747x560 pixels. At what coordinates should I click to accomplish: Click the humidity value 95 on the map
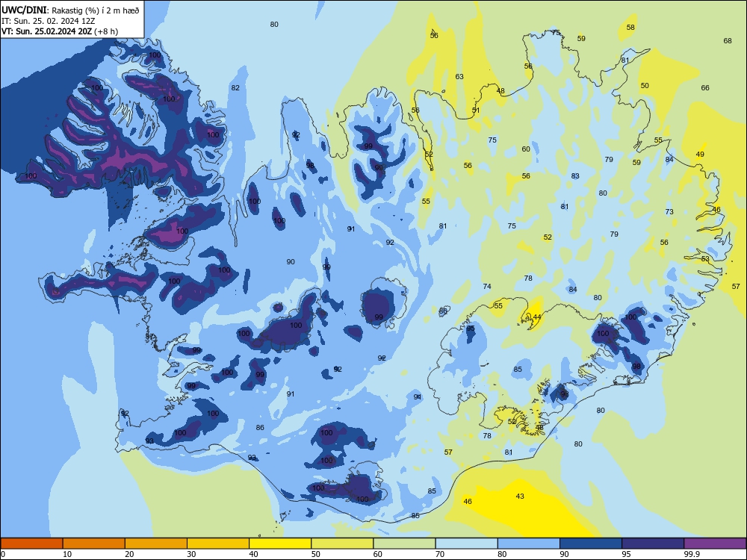pyautogui.click(x=471, y=329)
